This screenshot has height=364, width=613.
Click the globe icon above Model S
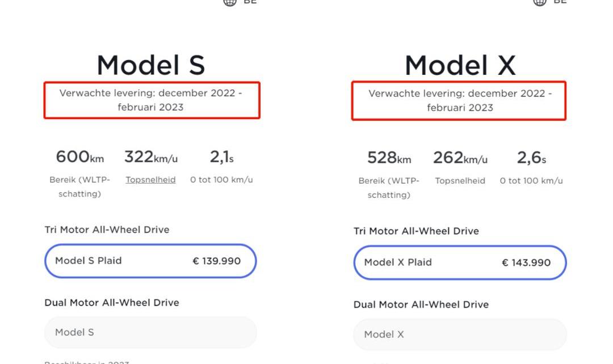tap(230, 2)
